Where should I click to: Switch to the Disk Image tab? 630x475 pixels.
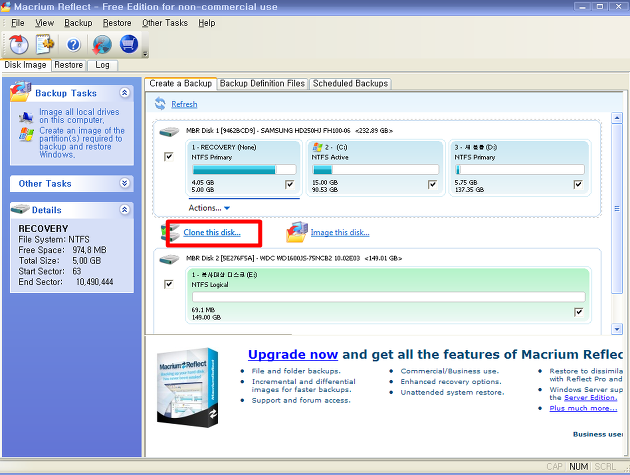pos(25,65)
